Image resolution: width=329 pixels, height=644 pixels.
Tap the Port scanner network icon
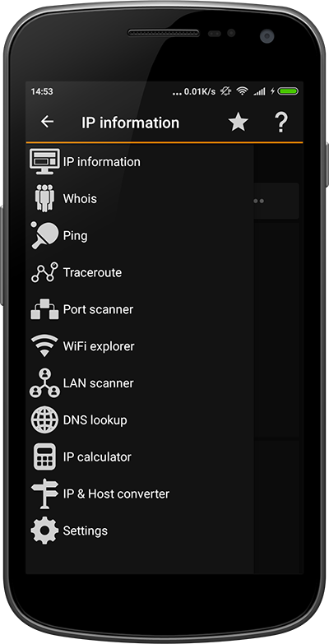(x=44, y=309)
